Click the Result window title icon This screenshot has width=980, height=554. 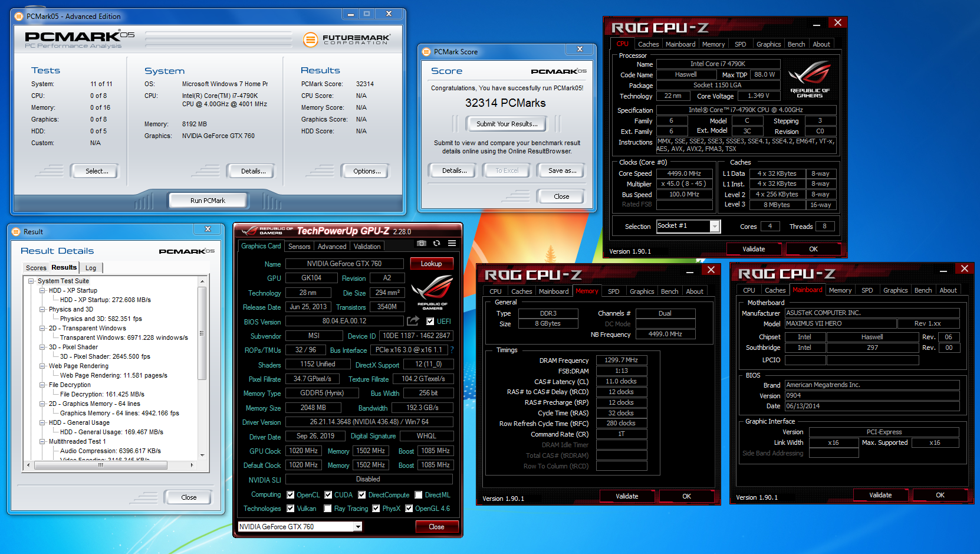coord(16,232)
